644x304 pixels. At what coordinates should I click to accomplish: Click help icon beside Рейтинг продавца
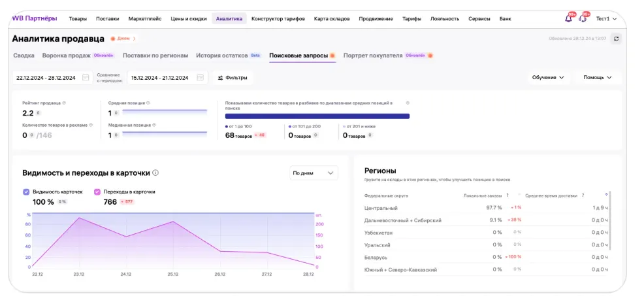64,103
